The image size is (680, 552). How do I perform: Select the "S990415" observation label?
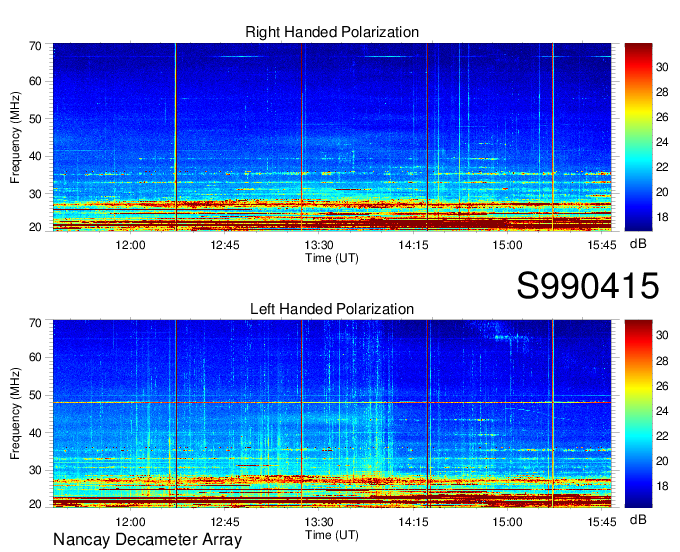[588, 286]
